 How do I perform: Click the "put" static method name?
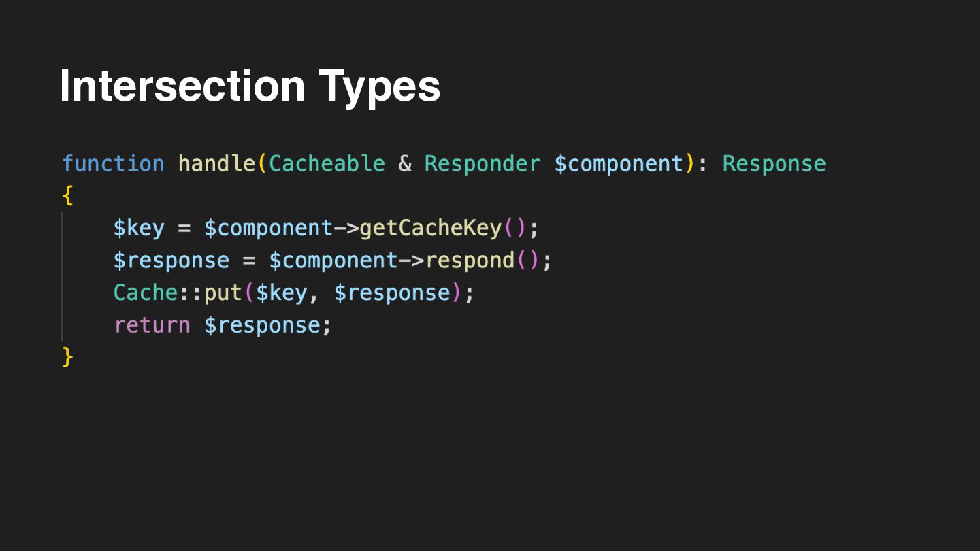click(x=223, y=293)
